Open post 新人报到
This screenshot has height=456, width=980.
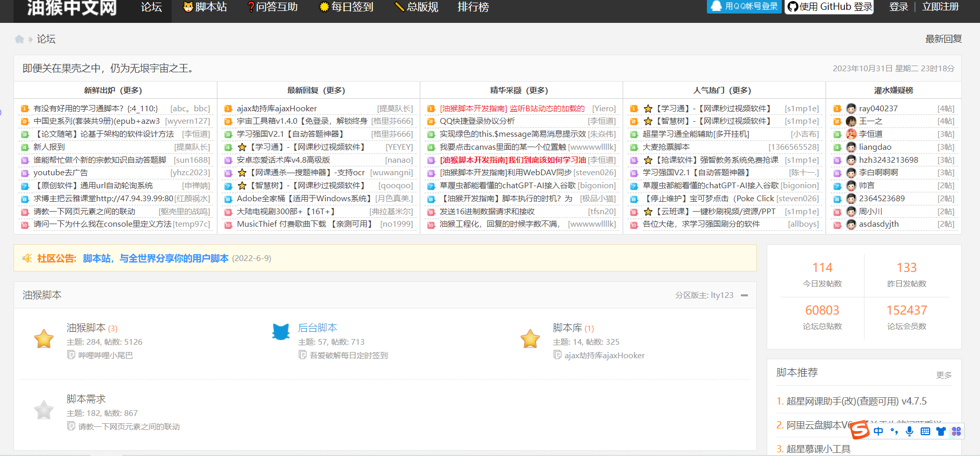(x=49, y=147)
